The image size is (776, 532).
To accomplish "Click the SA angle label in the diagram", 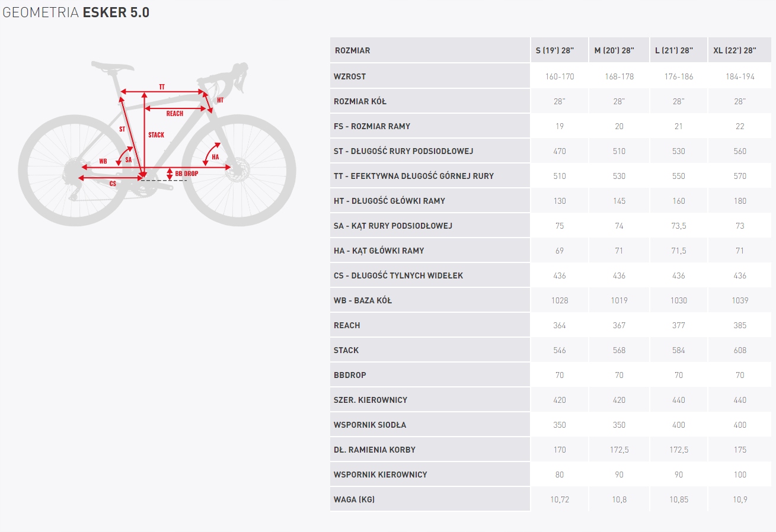I will (128, 160).
